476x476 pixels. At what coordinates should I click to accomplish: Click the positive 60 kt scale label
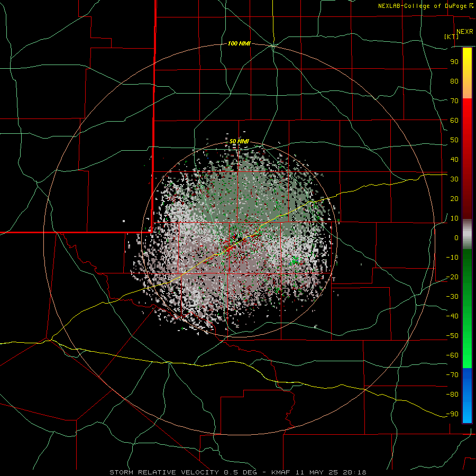point(454,120)
